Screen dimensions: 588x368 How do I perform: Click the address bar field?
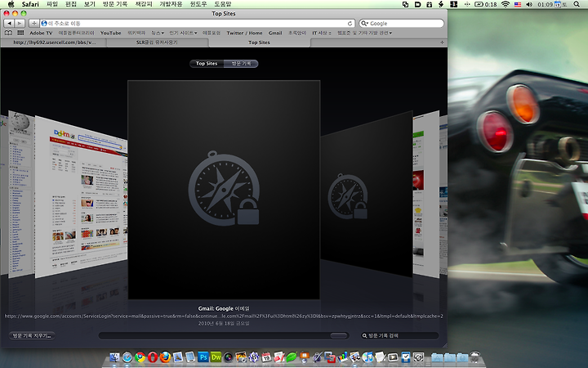(x=198, y=23)
